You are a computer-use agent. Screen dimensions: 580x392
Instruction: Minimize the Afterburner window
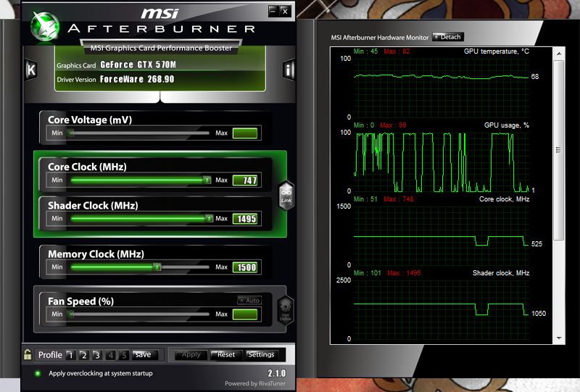(273, 11)
